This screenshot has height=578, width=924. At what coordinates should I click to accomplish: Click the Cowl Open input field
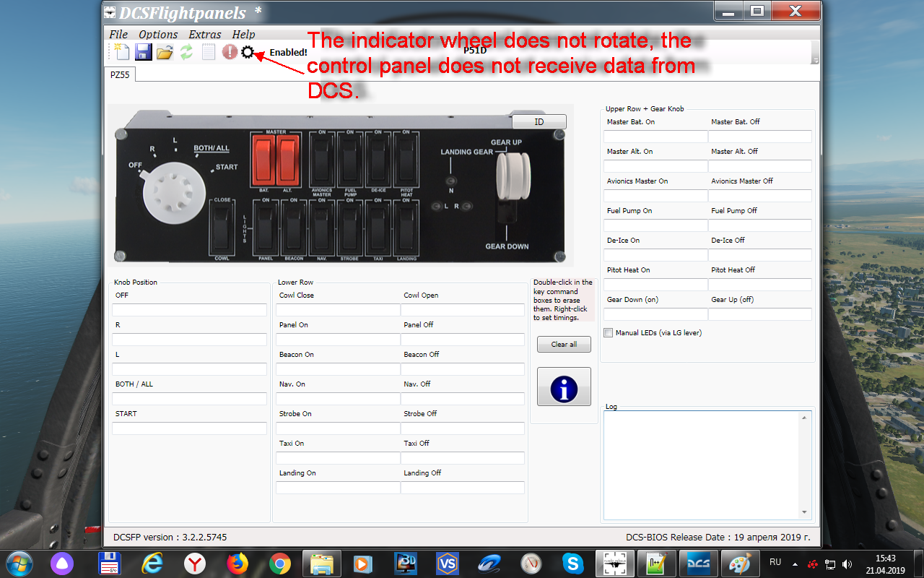pos(463,310)
